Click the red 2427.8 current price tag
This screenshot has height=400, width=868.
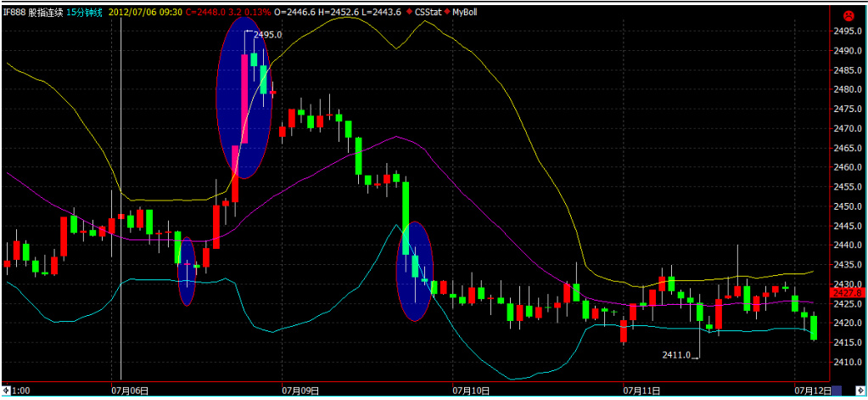pyautogui.click(x=848, y=292)
